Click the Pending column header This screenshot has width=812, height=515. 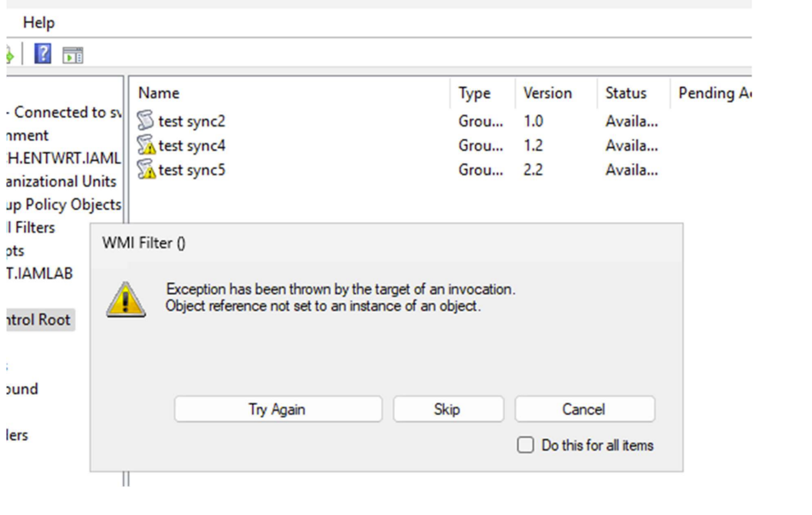(x=713, y=93)
